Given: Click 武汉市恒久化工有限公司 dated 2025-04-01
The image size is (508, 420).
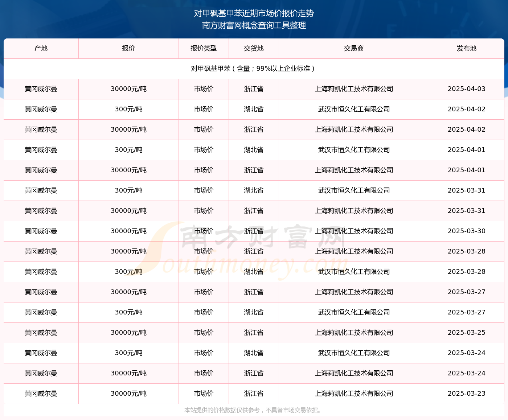Looking at the screenshot, I should (x=354, y=150).
